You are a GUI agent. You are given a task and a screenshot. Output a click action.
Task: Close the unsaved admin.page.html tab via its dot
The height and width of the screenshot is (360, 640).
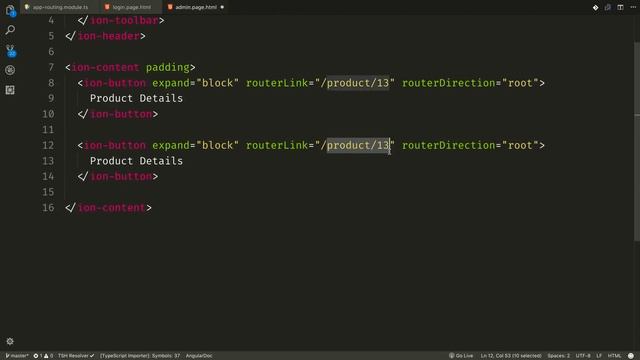coord(222,7)
